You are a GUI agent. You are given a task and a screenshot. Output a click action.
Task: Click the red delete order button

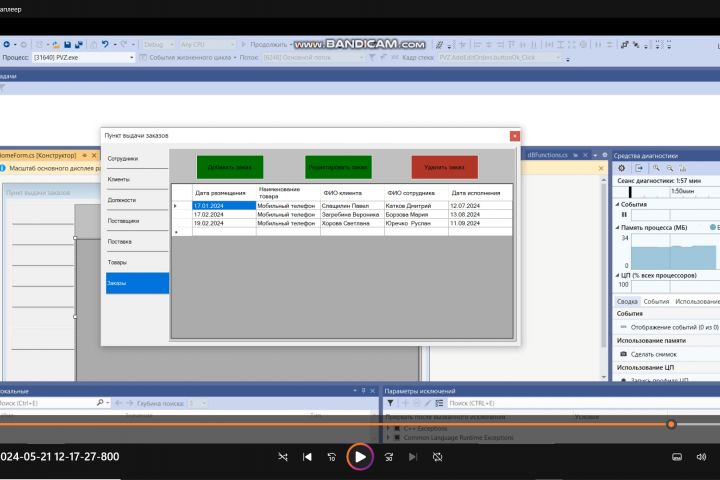point(444,167)
